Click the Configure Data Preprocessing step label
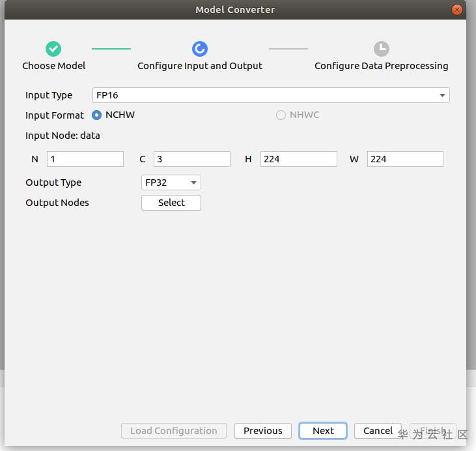Screen dimensions: 476x451 point(382,66)
